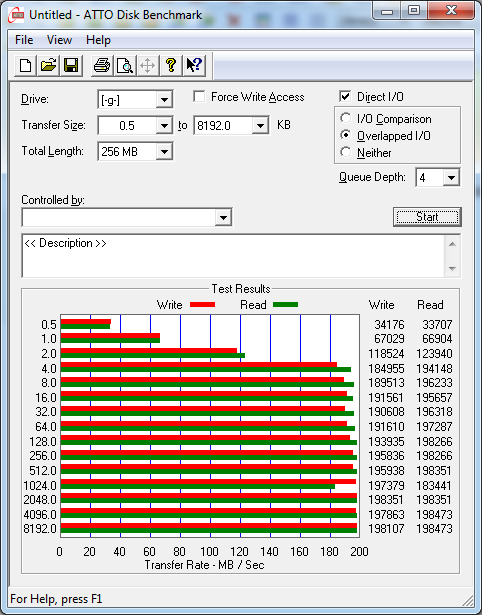Open the File menu

pyautogui.click(x=24, y=40)
